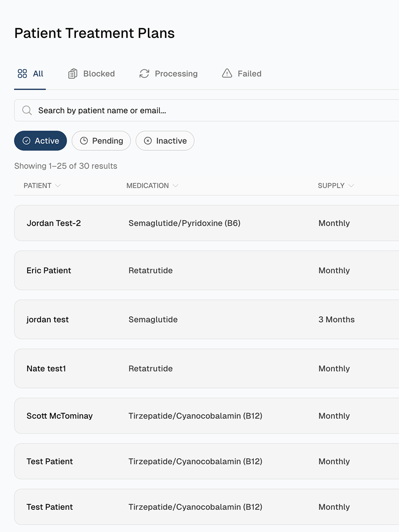Click the 3 Months supply cell
This screenshot has height=532, width=399.
tap(336, 320)
